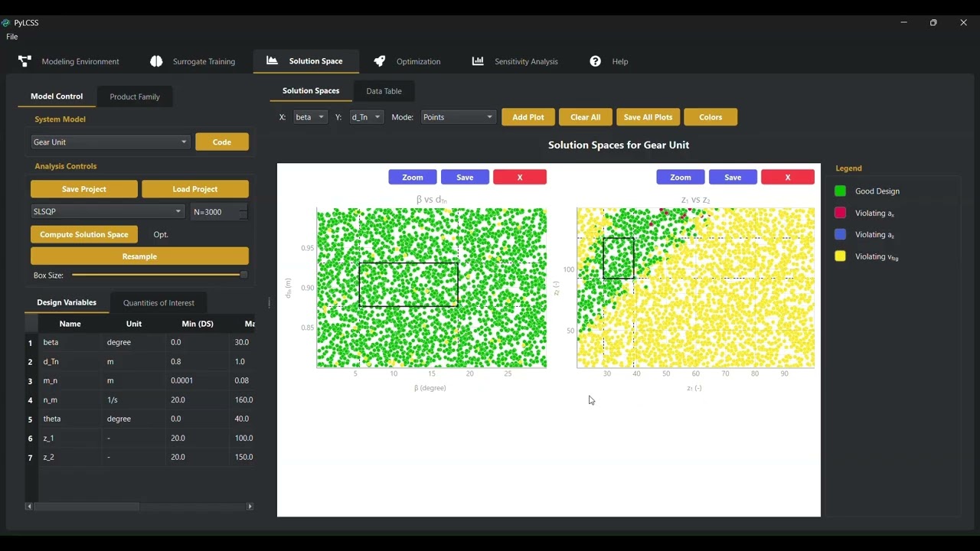Viewport: 980px width, 551px height.
Task: Click the scrollbar right arrow under table
Action: point(250,507)
